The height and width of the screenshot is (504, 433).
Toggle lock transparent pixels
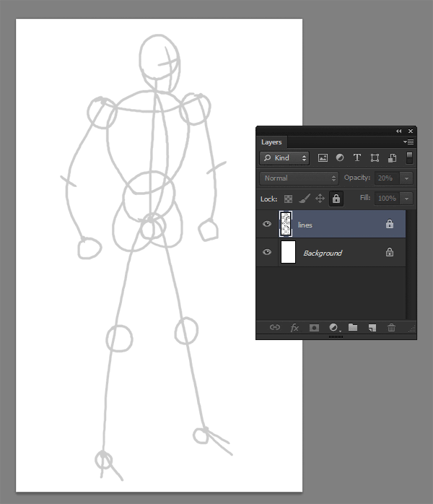point(288,198)
